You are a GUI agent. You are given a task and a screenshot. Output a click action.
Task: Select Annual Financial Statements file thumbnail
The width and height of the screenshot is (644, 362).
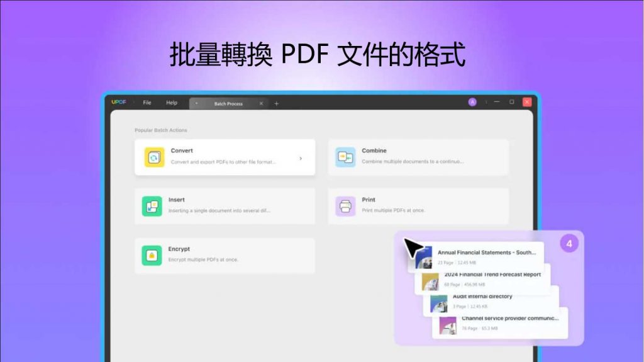pyautogui.click(x=423, y=258)
